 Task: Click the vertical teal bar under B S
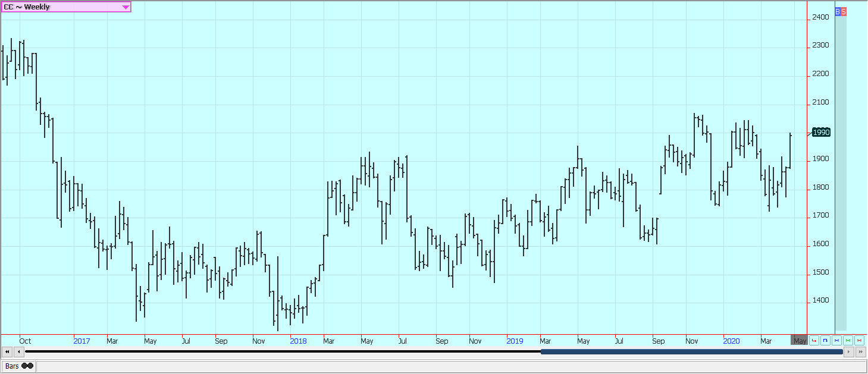point(841,173)
